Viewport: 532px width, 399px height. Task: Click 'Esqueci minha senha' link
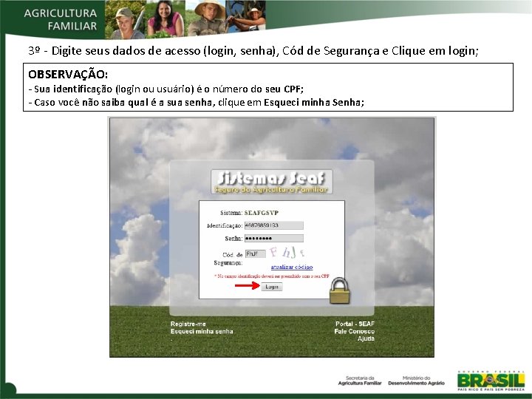[202, 331]
